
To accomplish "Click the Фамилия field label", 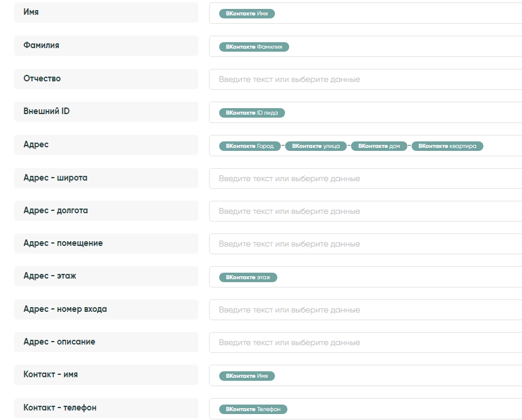I will pos(41,45).
